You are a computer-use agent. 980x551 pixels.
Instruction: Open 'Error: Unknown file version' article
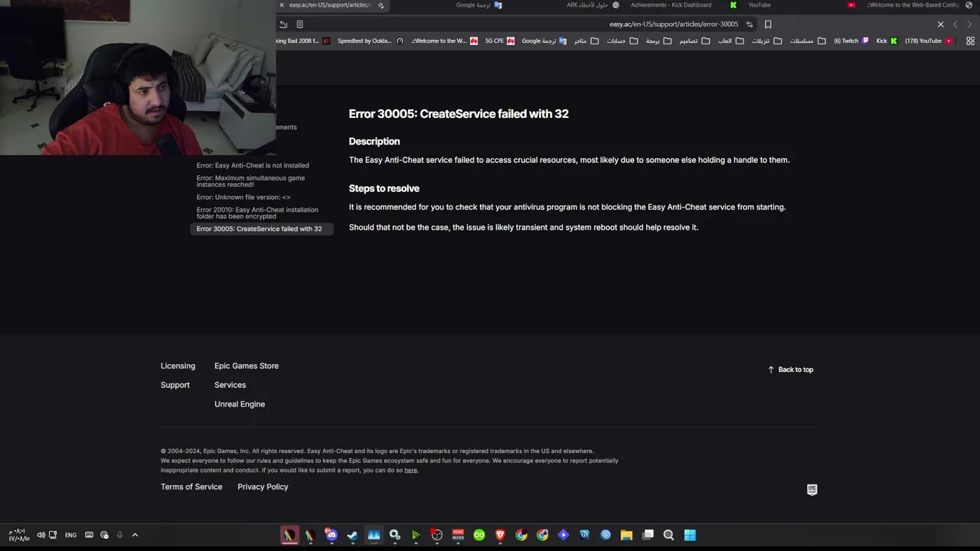[x=243, y=197]
